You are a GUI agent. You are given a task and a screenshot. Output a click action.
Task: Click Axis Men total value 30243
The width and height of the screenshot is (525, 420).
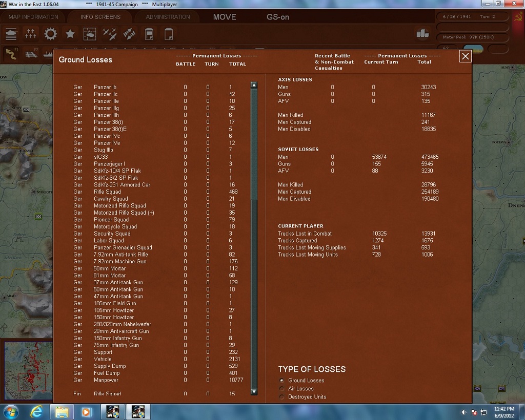[x=429, y=87]
